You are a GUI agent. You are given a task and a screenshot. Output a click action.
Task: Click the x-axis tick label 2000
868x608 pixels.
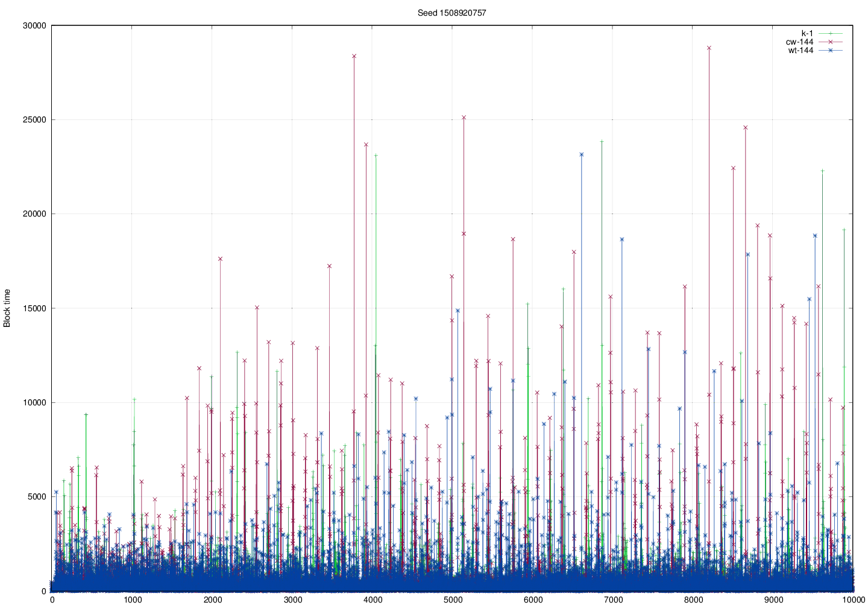[x=212, y=600]
